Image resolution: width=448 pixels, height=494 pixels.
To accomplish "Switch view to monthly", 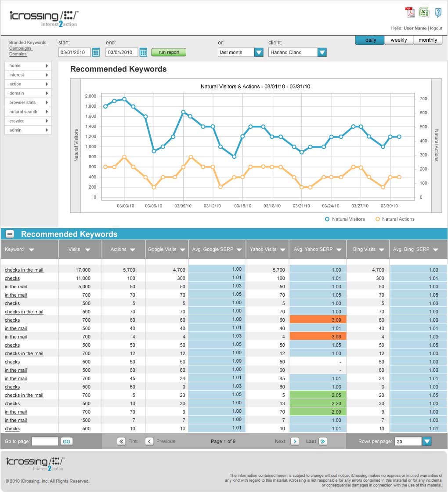I will click(427, 40).
